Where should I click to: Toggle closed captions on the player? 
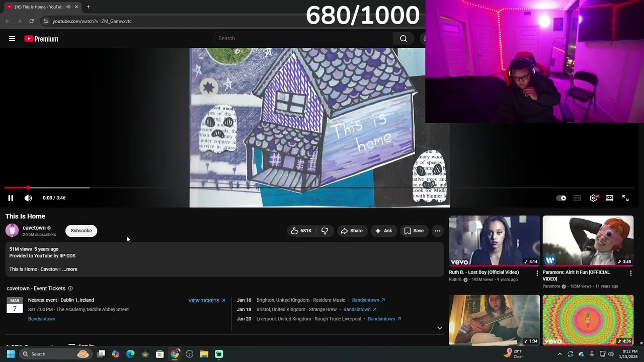coord(577,198)
